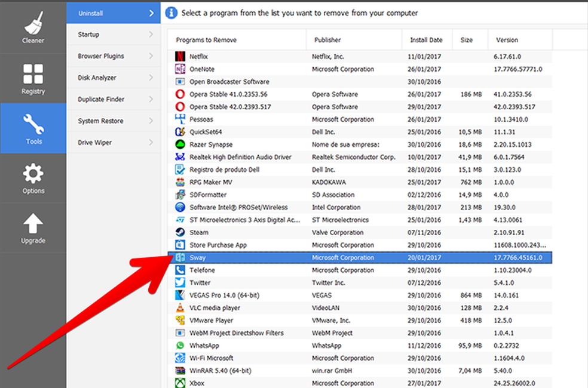Expand the Startup submenu chevron

151,35
